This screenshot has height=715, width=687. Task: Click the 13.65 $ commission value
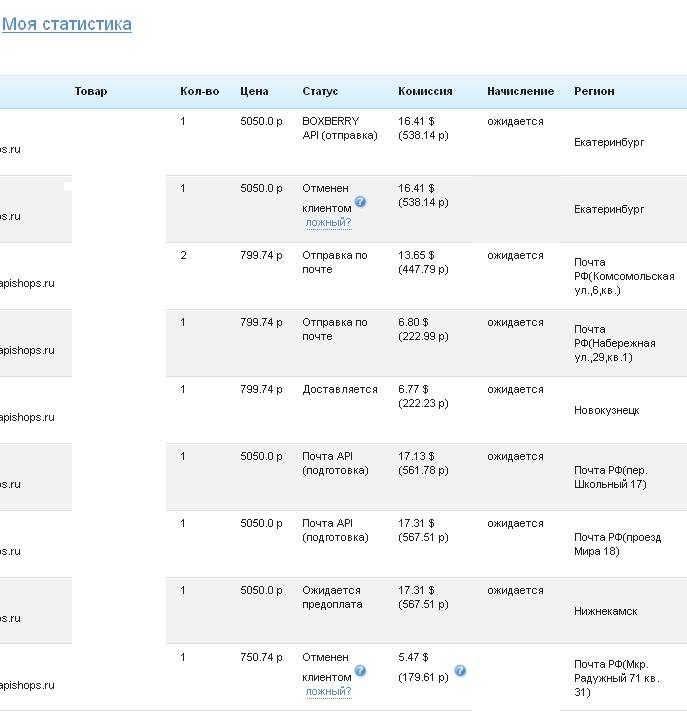coord(416,255)
